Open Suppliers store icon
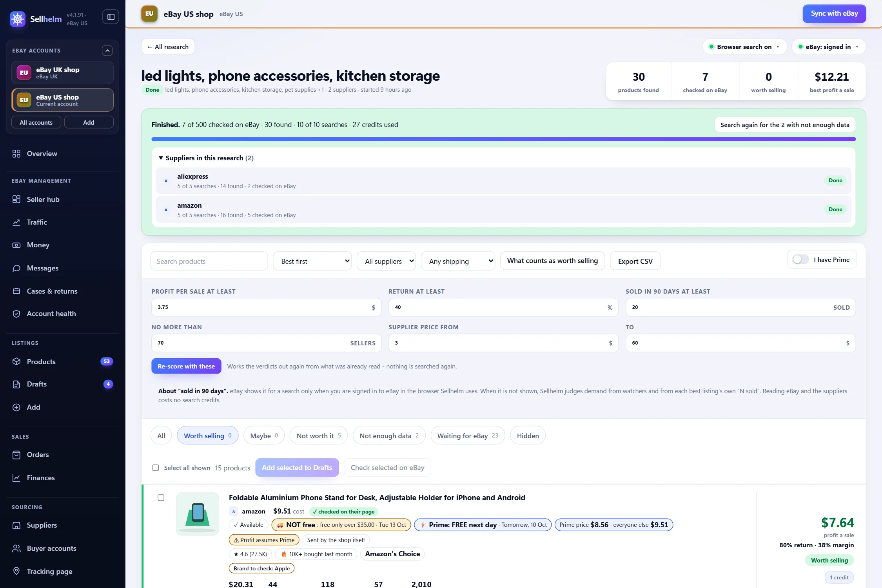882x588 pixels. (x=16, y=525)
